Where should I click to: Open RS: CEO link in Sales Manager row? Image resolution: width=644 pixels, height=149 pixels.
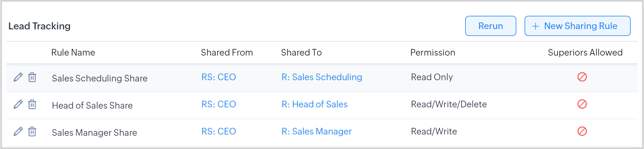tap(219, 131)
